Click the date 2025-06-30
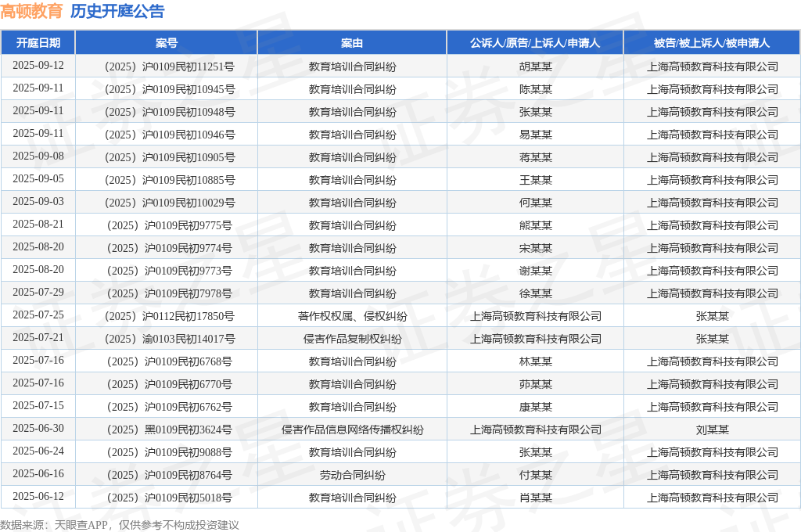This screenshot has height=532, width=801. [x=38, y=428]
